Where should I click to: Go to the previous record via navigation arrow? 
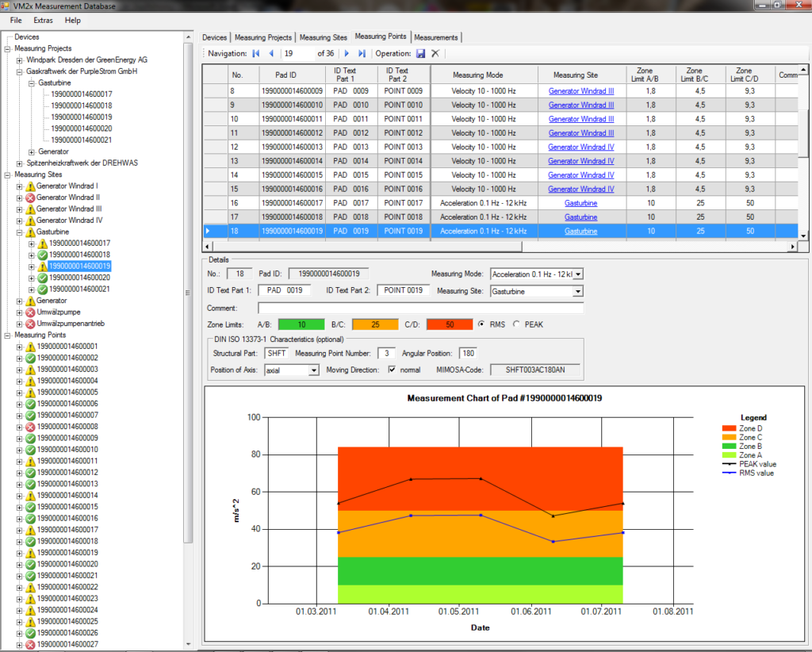(273, 54)
